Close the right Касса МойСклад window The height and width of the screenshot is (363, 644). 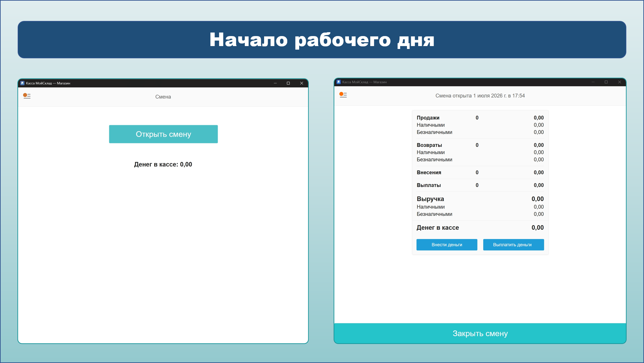coord(619,82)
